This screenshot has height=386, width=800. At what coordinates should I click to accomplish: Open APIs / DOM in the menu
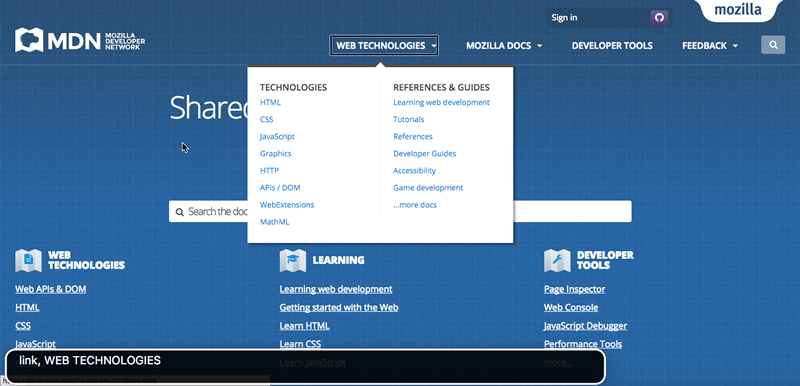click(280, 188)
